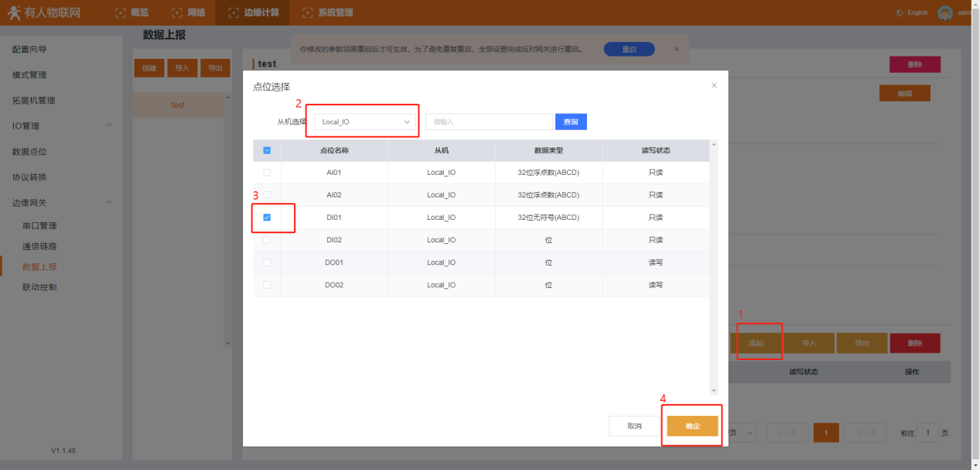Click the 有人物联网 logo icon
The image size is (980, 470).
[x=14, y=12]
